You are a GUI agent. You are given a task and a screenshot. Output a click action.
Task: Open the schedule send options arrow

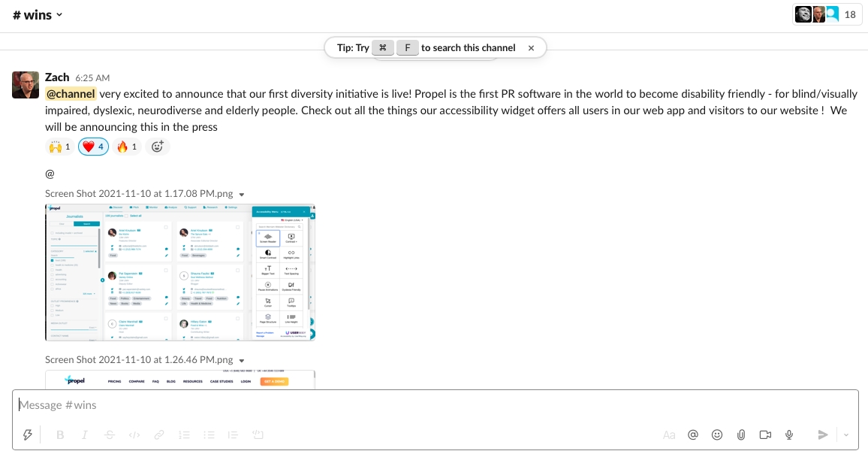[846, 435]
